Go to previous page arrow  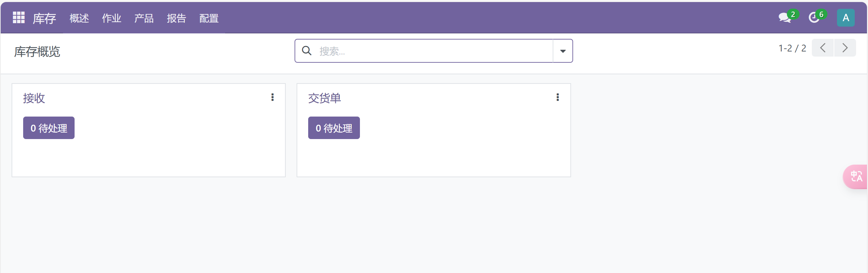tap(823, 48)
